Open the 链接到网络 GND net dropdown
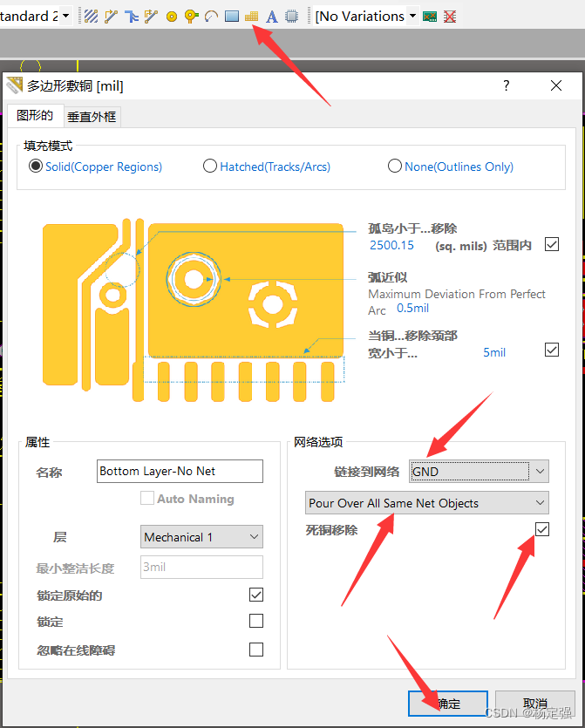 pos(479,472)
